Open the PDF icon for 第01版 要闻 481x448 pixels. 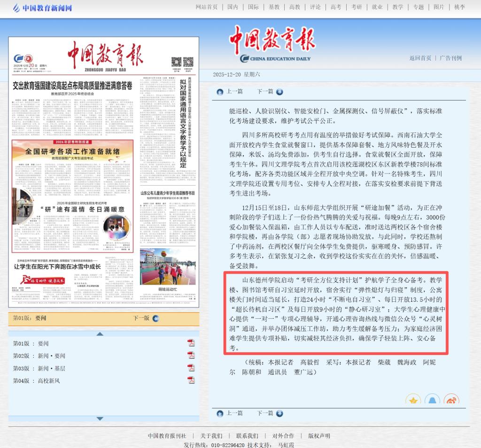coord(191,343)
